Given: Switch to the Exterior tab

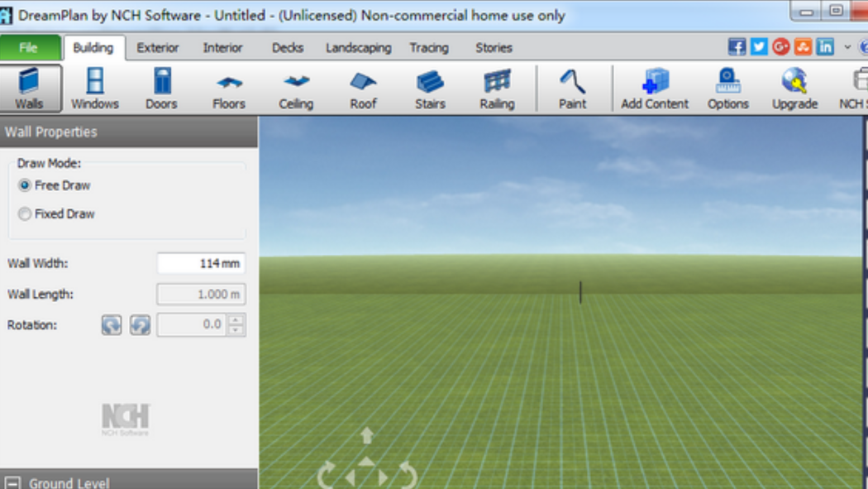Looking at the screenshot, I should 158,48.
